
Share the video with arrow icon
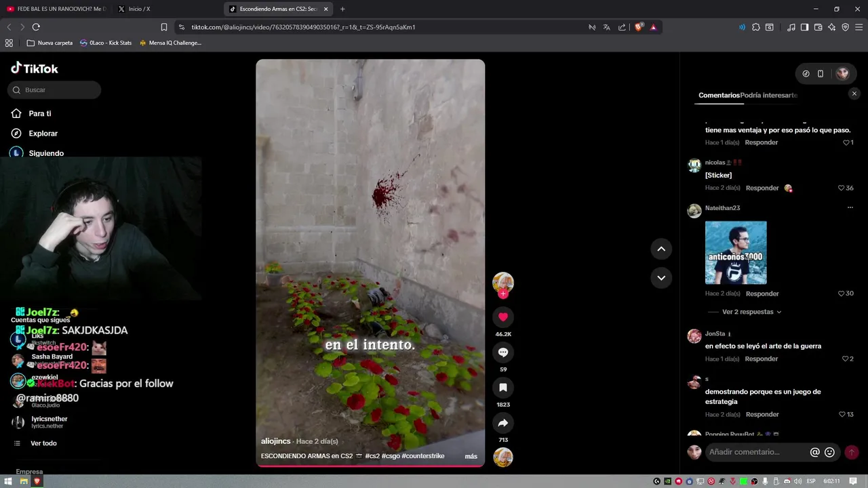(x=503, y=423)
